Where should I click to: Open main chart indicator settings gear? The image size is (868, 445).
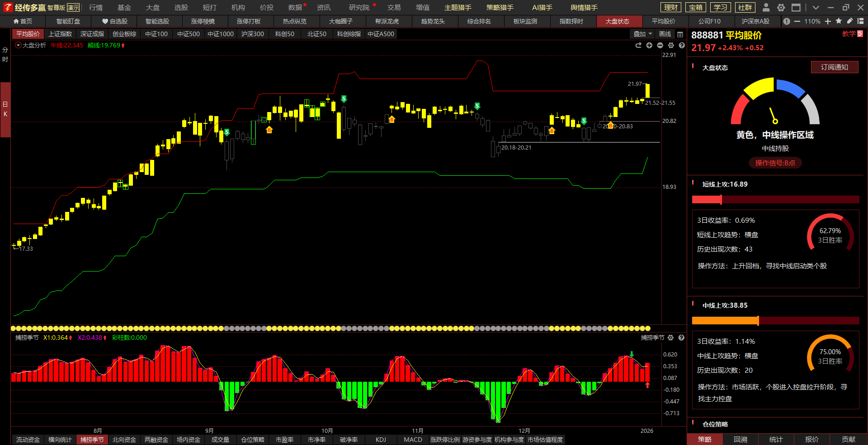(671, 46)
